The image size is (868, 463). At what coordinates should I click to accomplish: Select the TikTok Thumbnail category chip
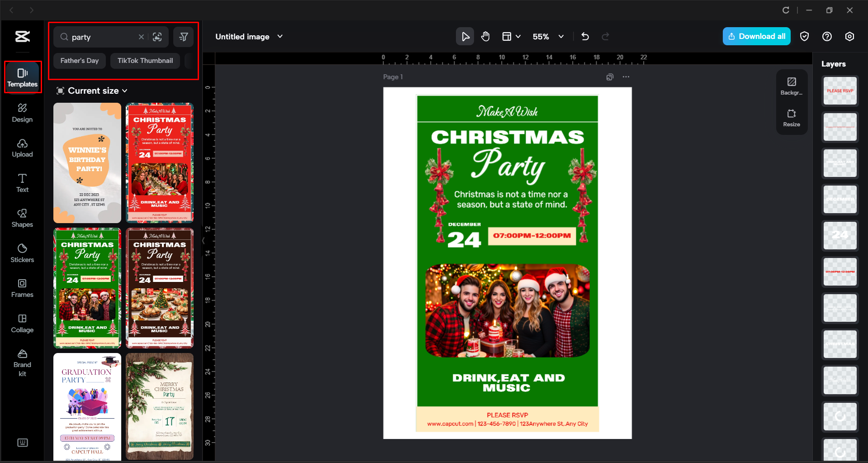tap(145, 60)
